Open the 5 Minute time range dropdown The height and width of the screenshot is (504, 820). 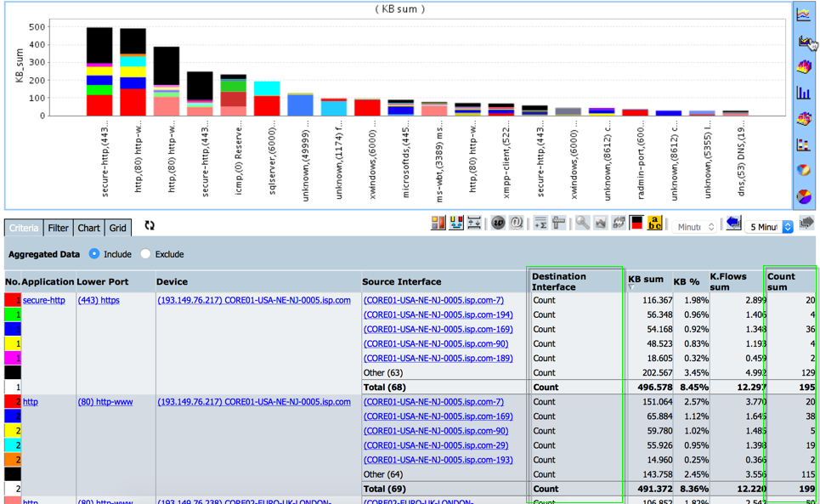(x=769, y=227)
